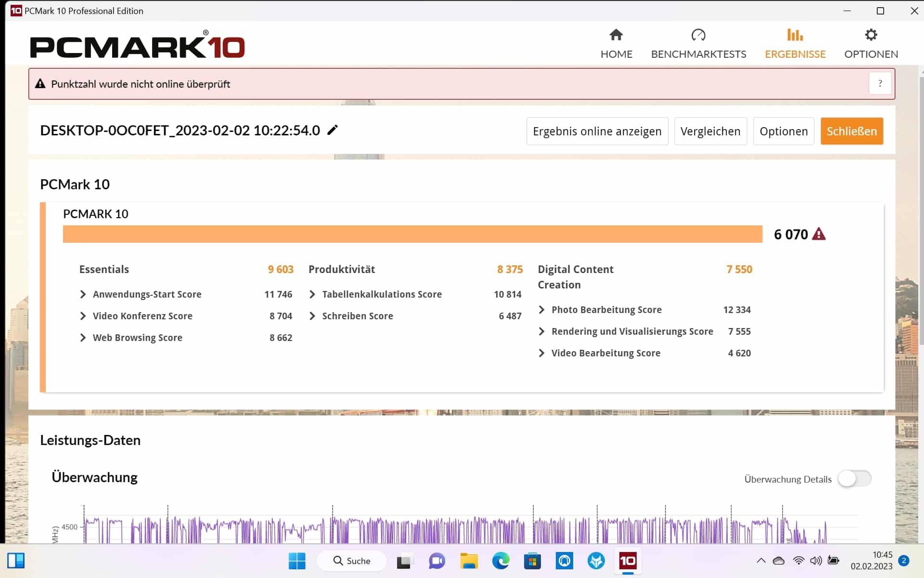The height and width of the screenshot is (578, 924).
Task: Expand Tabellenkalkulations Score row
Action: tap(312, 294)
